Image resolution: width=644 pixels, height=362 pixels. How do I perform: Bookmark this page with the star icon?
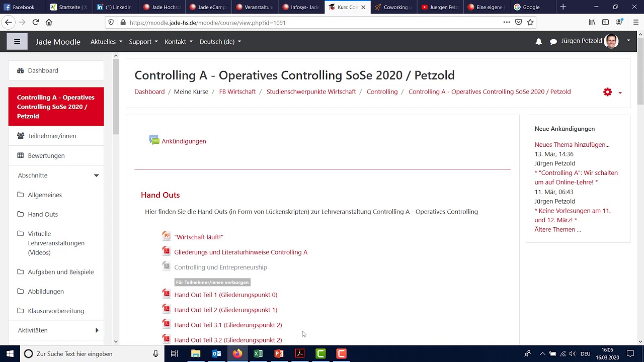point(530,22)
